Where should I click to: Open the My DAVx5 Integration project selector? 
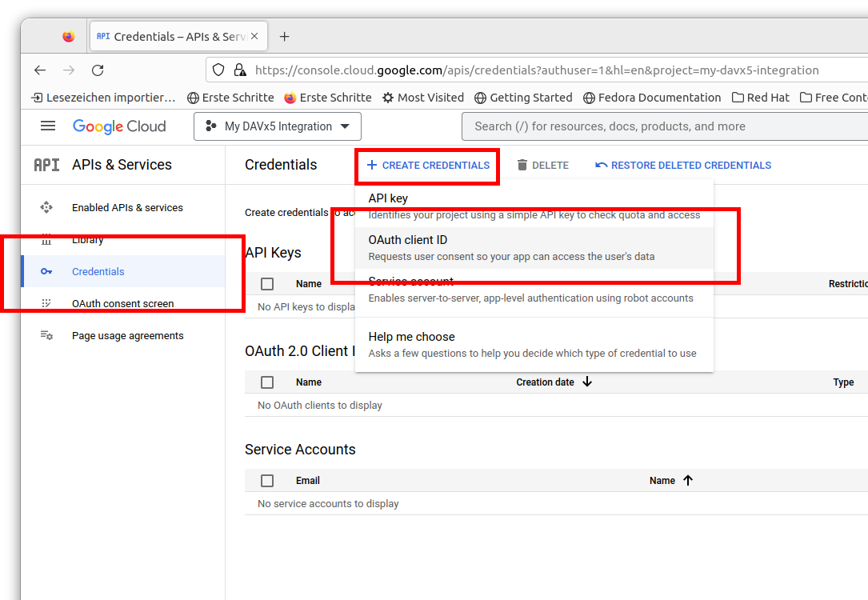click(x=278, y=126)
